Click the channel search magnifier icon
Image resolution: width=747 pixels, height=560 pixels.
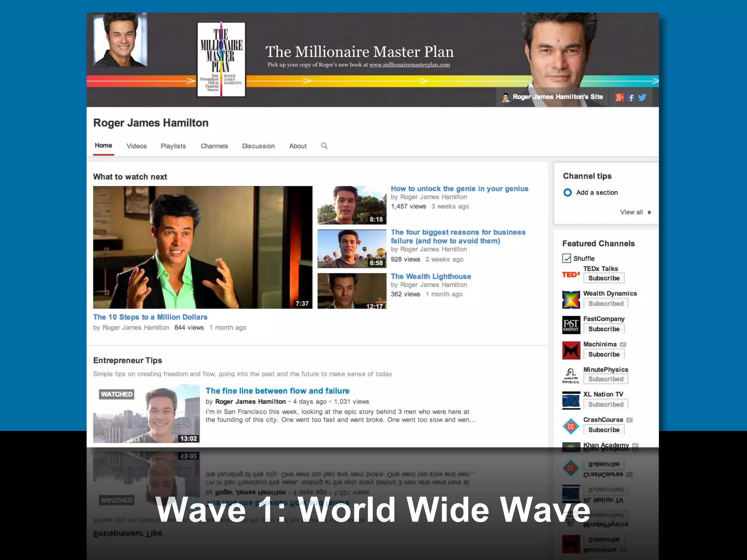click(324, 146)
